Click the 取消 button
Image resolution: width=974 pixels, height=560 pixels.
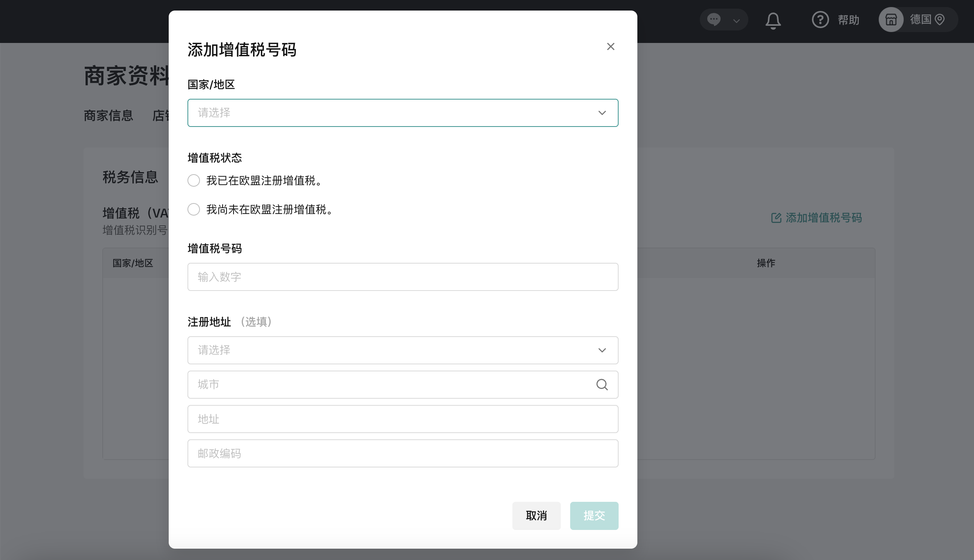click(x=536, y=515)
